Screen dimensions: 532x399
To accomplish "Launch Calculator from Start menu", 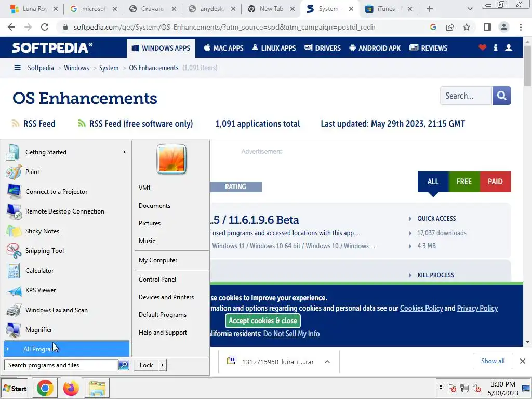I will [66, 270].
